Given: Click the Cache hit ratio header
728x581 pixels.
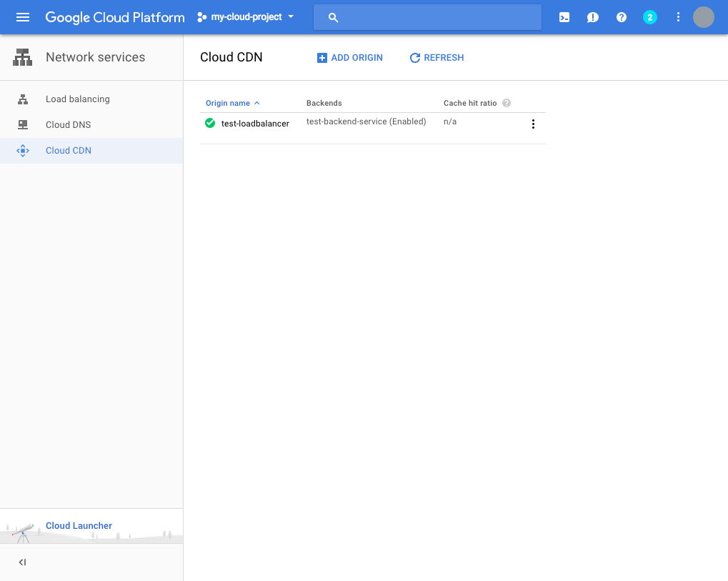Looking at the screenshot, I should (470, 103).
